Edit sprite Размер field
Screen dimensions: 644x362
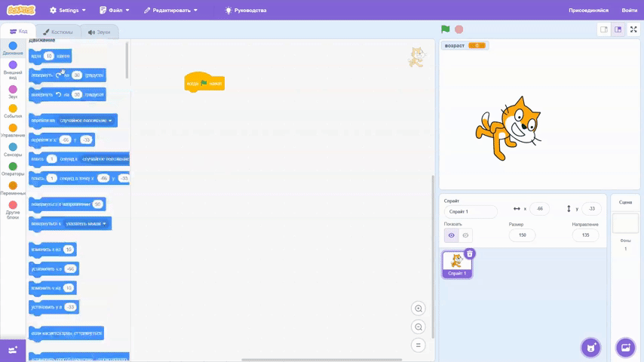(522, 235)
